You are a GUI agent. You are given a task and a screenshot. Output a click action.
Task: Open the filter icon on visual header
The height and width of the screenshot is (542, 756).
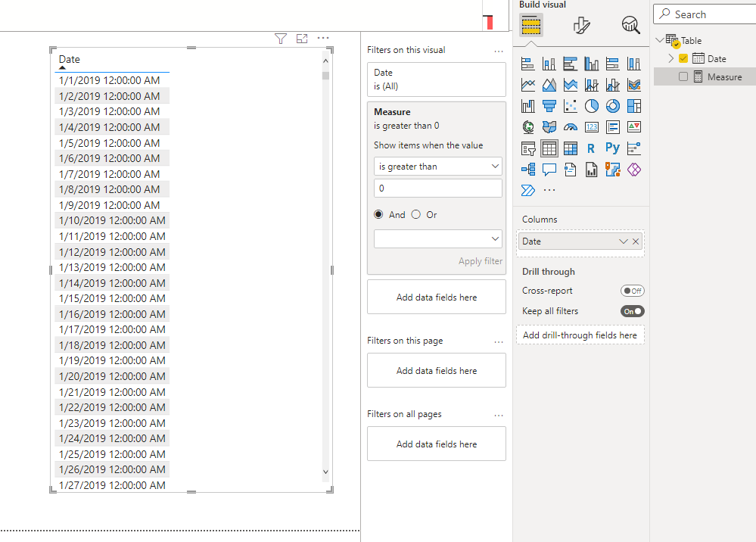click(x=281, y=39)
